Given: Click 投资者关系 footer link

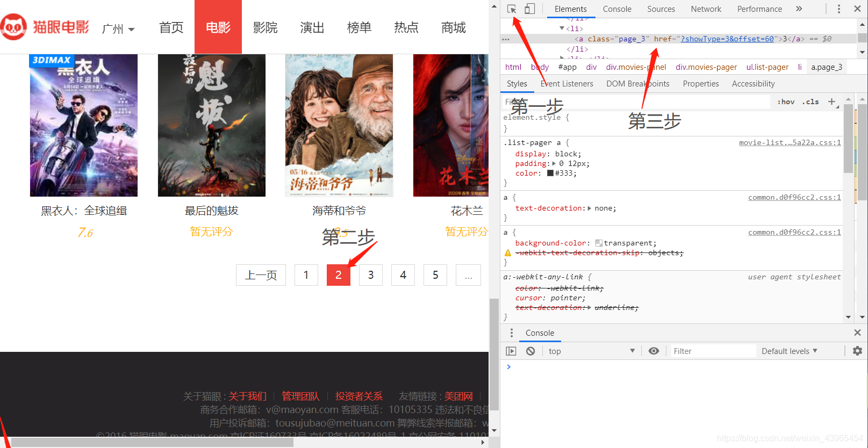Looking at the screenshot, I should pyautogui.click(x=358, y=396).
